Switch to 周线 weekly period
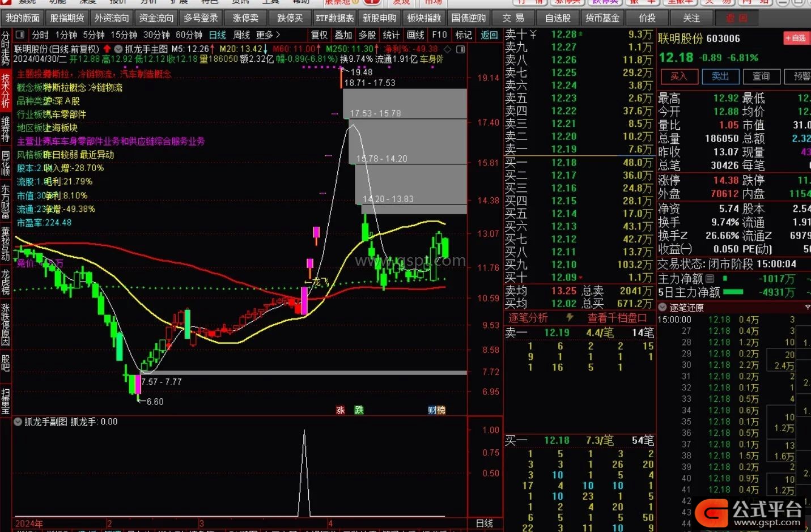 tap(241, 35)
